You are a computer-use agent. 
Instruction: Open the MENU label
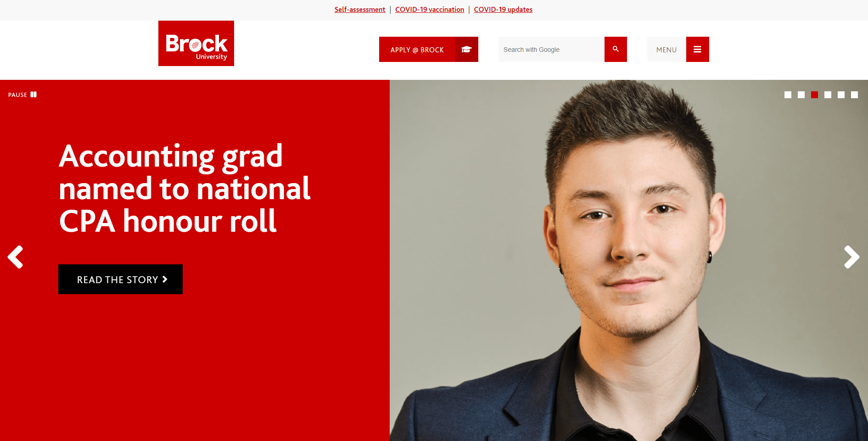(666, 49)
